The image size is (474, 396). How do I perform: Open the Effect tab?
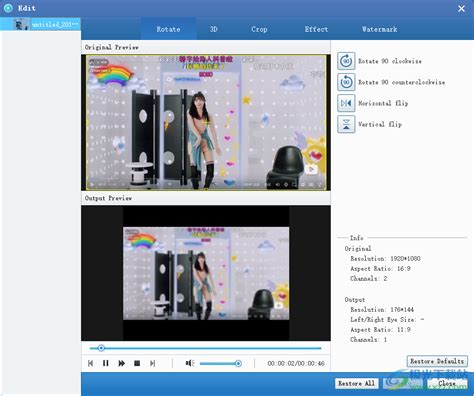click(x=316, y=29)
